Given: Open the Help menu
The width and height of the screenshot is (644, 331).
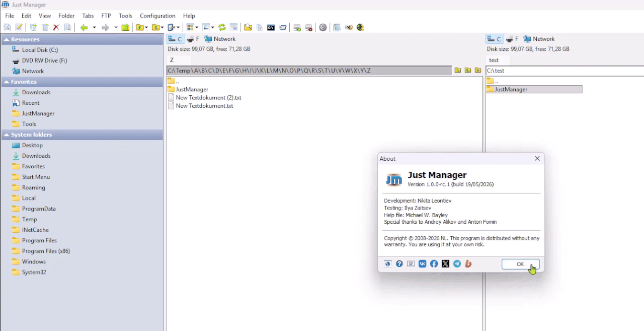Looking at the screenshot, I should (189, 16).
